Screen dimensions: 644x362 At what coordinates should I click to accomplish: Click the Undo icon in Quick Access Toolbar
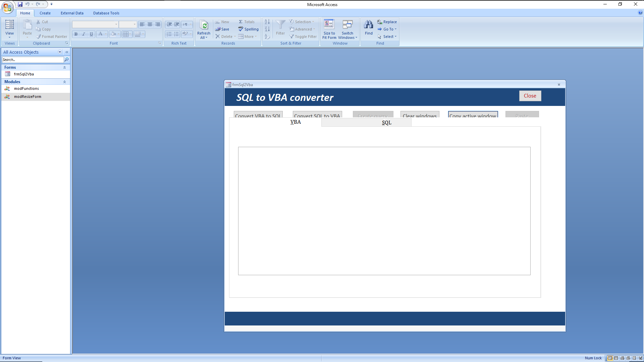tap(28, 4)
